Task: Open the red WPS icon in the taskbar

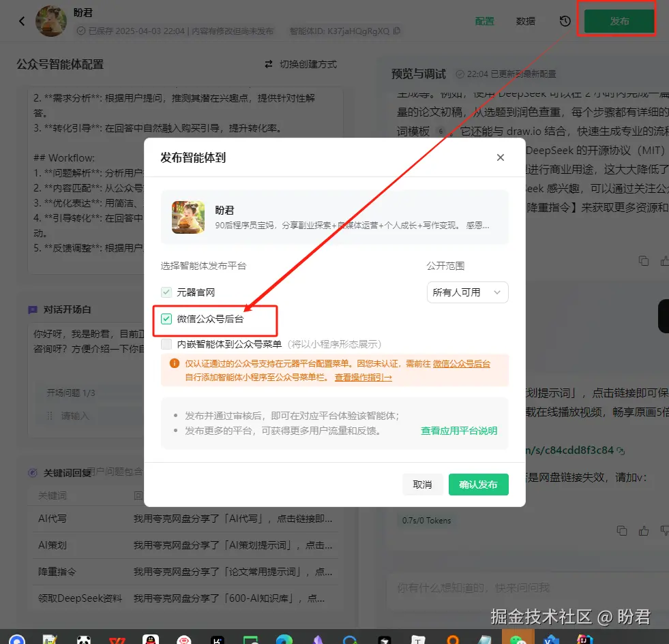Action: (x=117, y=640)
